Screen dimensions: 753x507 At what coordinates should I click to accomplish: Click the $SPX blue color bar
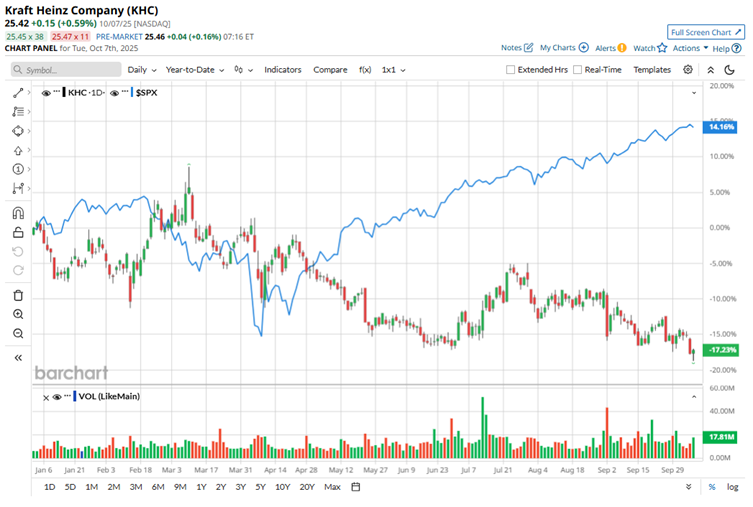tap(132, 93)
